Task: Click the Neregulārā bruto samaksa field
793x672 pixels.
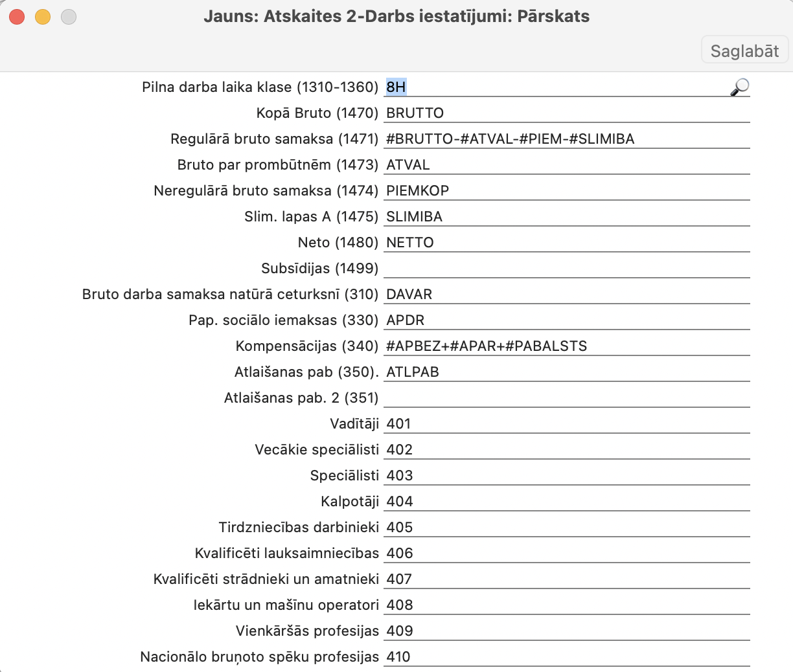Action: (x=566, y=190)
